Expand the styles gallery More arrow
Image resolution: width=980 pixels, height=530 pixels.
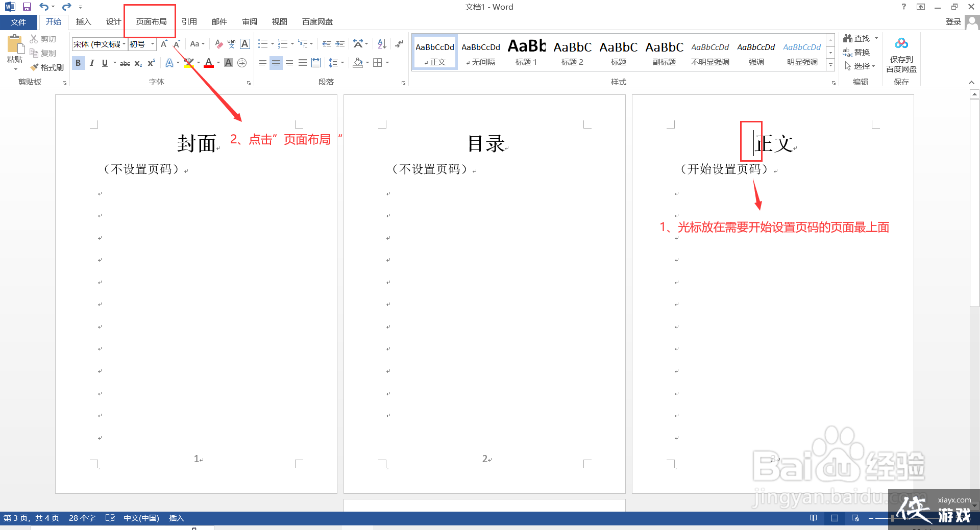pyautogui.click(x=831, y=65)
